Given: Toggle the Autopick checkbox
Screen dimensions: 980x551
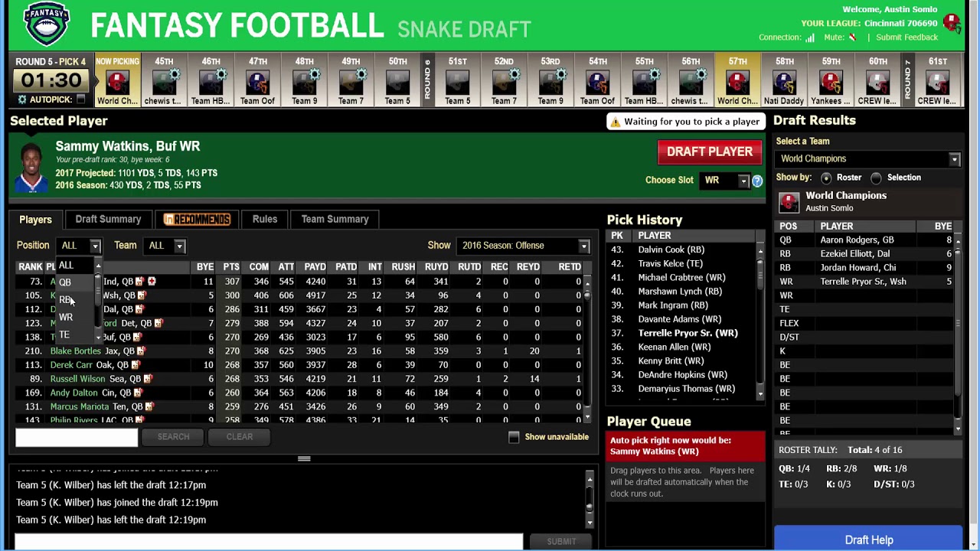Looking at the screenshot, I should 80,99.
